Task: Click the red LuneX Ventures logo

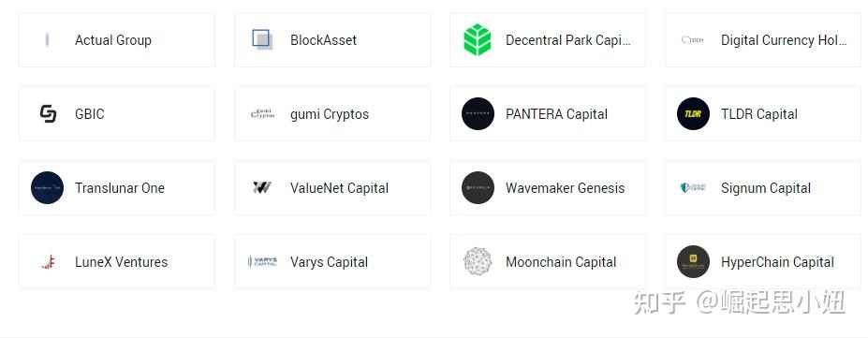Action: pyautogui.click(x=48, y=261)
